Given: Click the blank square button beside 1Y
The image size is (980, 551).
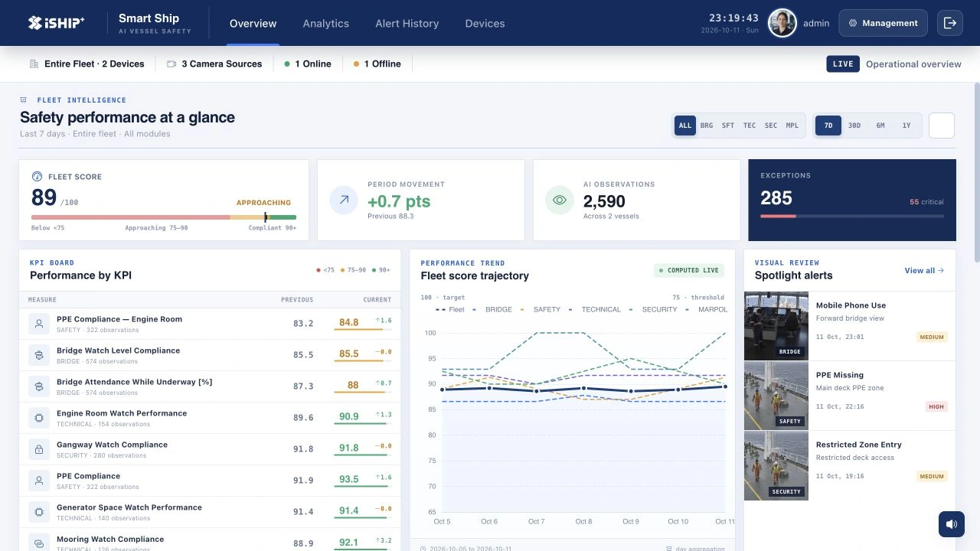Looking at the screenshot, I should (942, 126).
